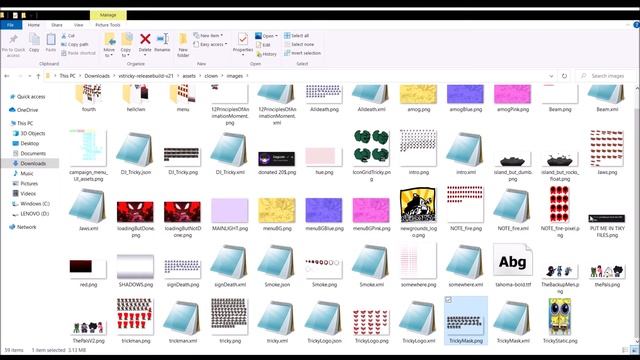Click Paste shortcut in the ribbon
640x360 pixels.
pos(78,53)
